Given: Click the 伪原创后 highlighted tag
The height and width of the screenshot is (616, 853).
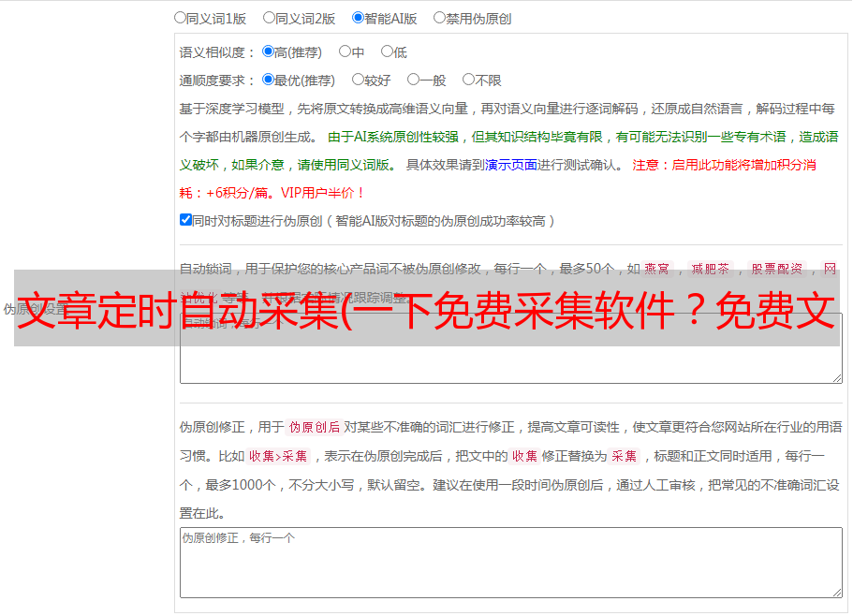Looking at the screenshot, I should tap(315, 427).
